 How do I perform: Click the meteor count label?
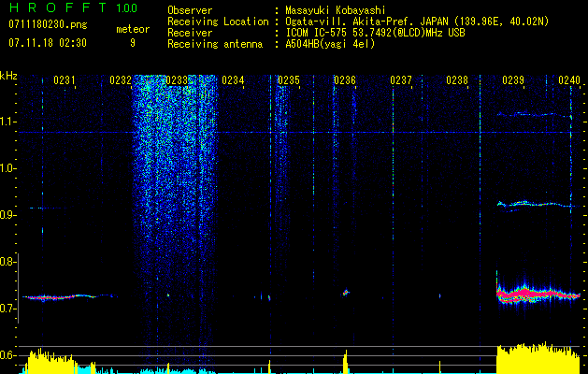coord(133,29)
